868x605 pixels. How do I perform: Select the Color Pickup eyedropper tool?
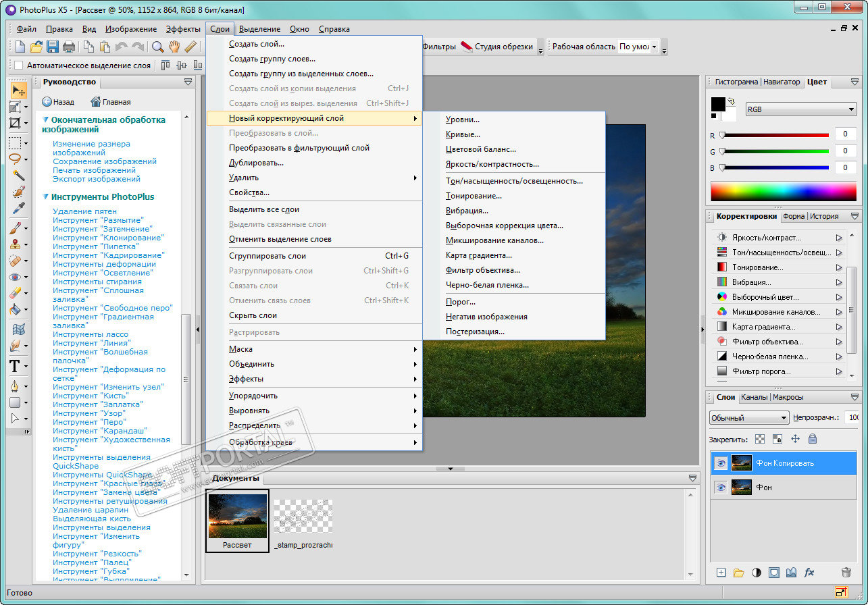(x=18, y=209)
